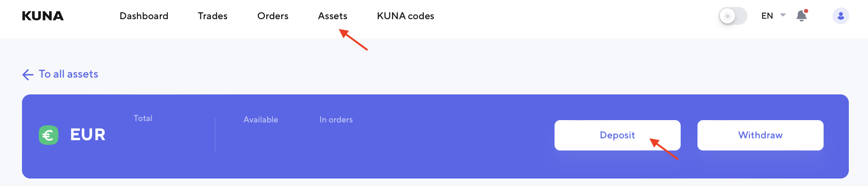Open the notifications bell
The width and height of the screenshot is (868, 186).
pyautogui.click(x=802, y=16)
